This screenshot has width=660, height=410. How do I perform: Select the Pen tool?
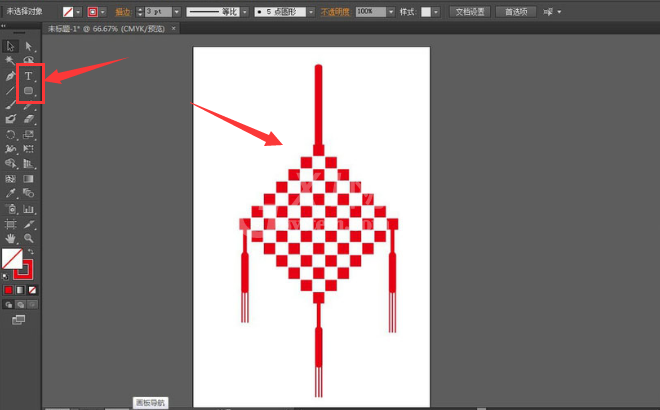[11, 76]
